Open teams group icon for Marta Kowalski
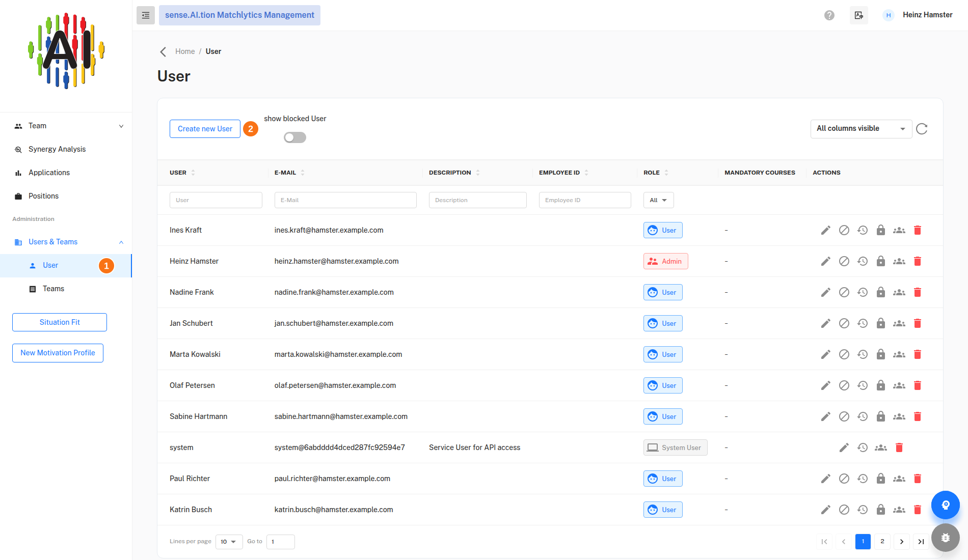The image size is (968, 560). coord(899,354)
